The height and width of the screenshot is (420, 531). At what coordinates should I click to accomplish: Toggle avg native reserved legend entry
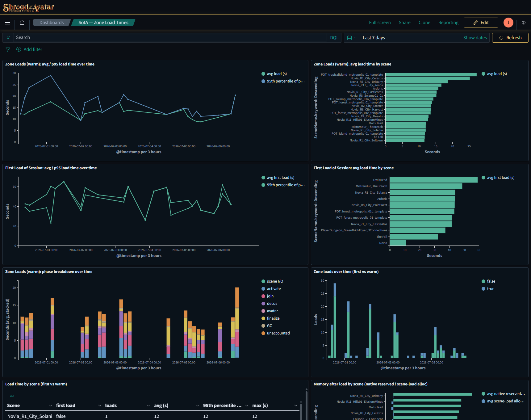coord(503,394)
